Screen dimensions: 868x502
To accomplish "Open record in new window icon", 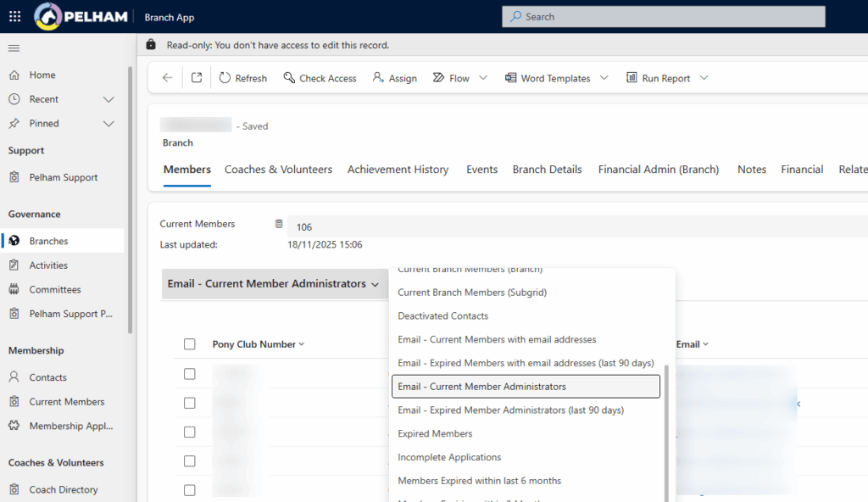I will coord(197,78).
